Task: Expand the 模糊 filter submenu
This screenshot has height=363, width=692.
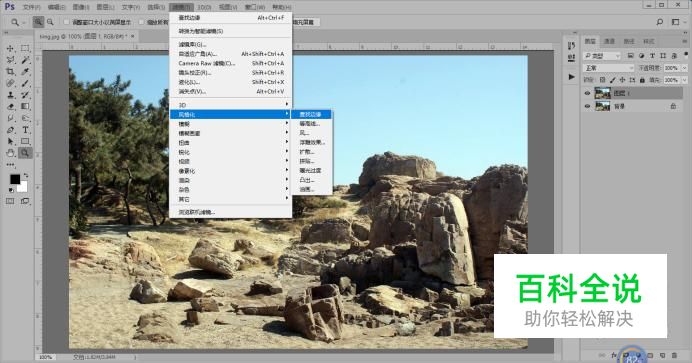Action: point(231,124)
